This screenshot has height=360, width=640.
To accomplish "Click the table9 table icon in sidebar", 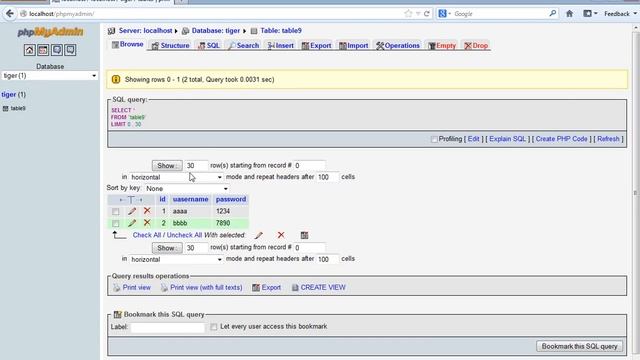I will pyautogui.click(x=5, y=109).
